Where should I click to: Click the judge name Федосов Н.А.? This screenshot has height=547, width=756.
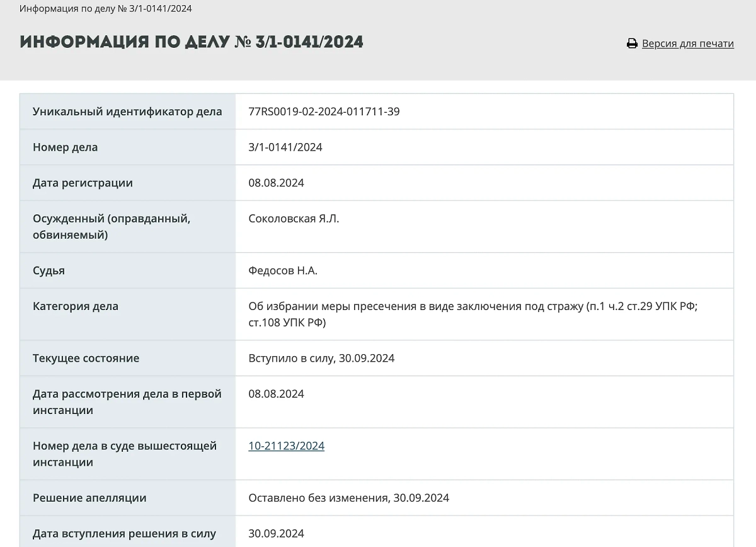[x=283, y=270]
